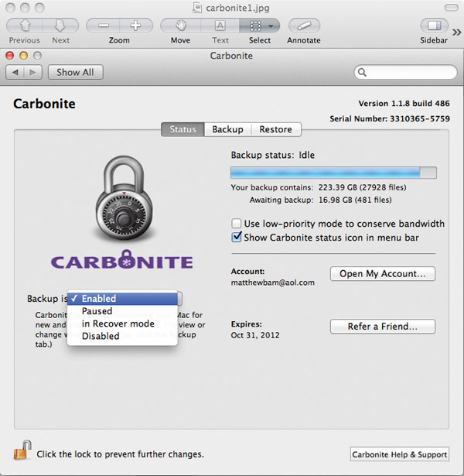
Task: Switch to the Status tab
Action: click(x=183, y=129)
